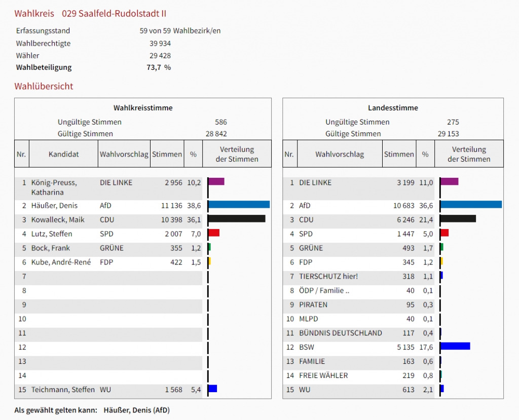Click the Wahlbeteiligung 73,7 % value

(x=159, y=67)
